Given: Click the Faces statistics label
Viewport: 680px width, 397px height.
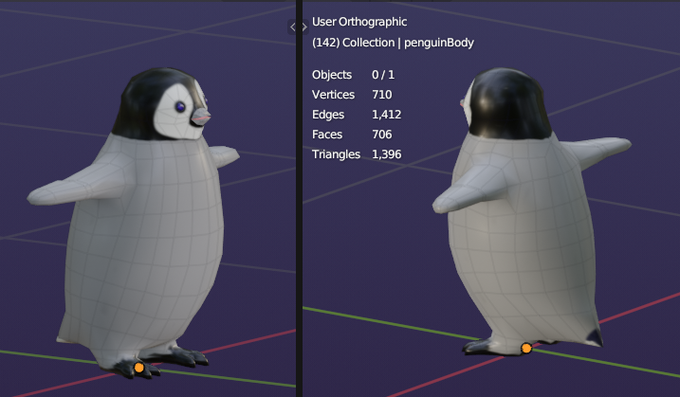Looking at the screenshot, I should [x=327, y=135].
